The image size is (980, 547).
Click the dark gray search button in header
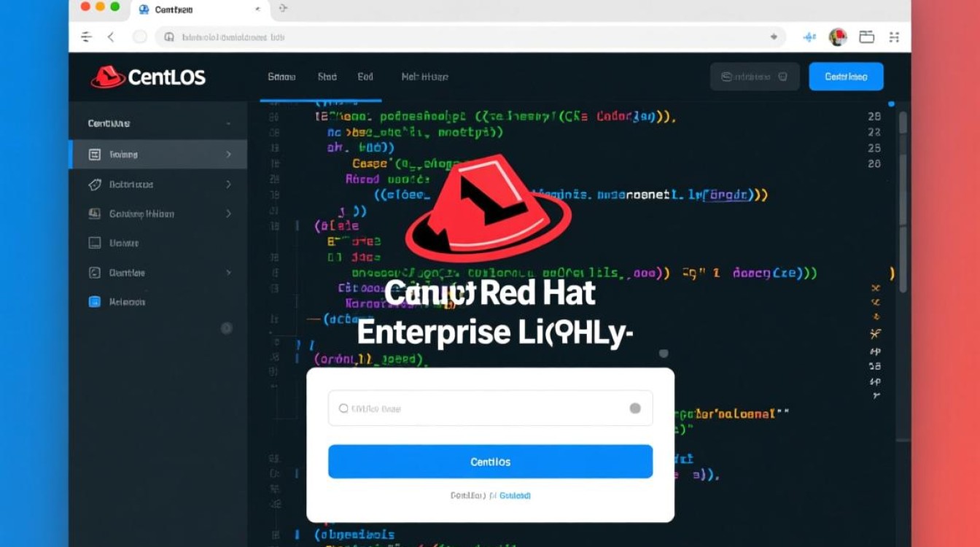point(755,77)
